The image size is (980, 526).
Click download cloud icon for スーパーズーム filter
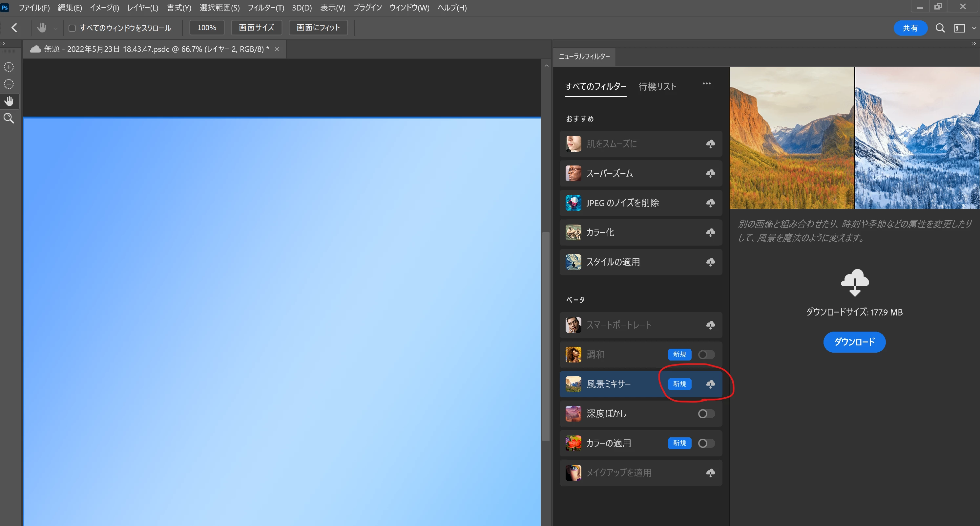coord(710,174)
